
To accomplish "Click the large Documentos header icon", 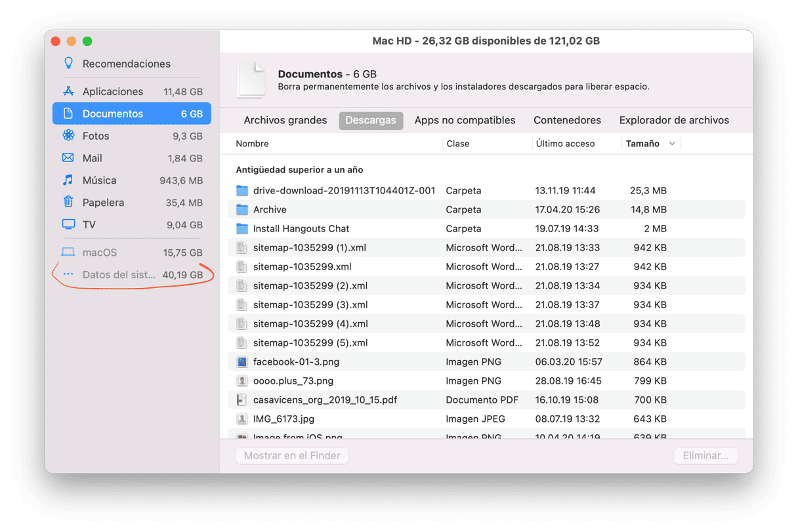I will [x=251, y=80].
